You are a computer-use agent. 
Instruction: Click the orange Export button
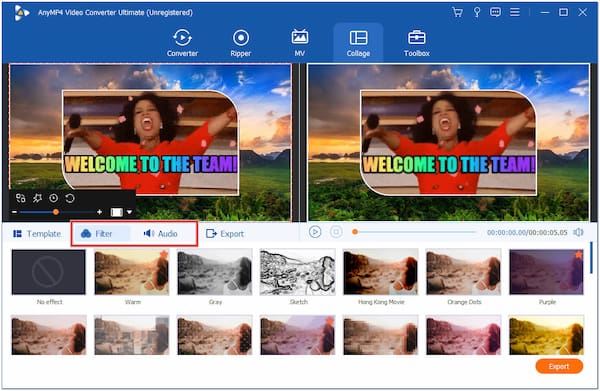tap(559, 367)
